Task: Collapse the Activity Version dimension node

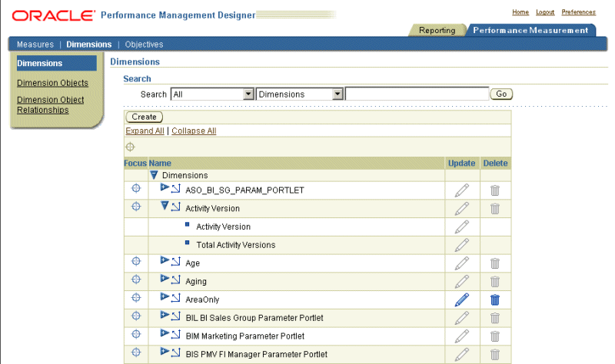Action: tap(165, 206)
